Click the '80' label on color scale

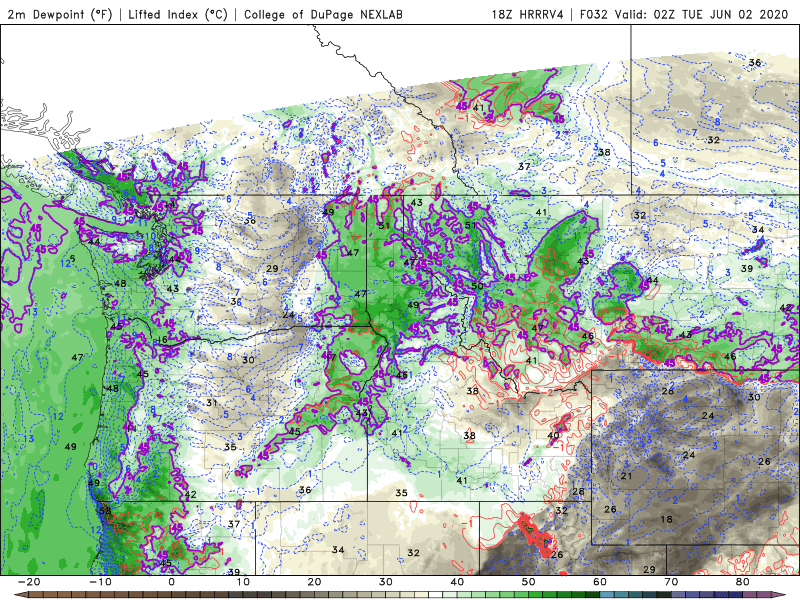coord(743,582)
